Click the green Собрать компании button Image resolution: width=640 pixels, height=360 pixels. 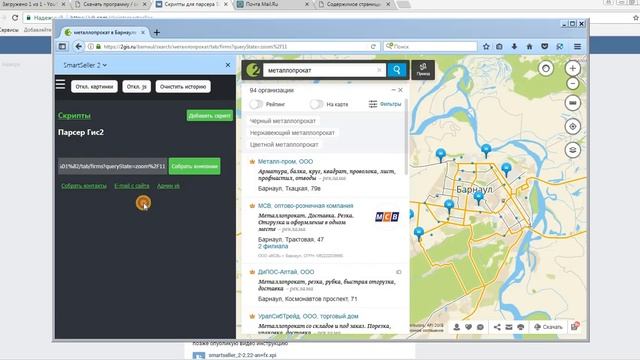click(x=194, y=166)
